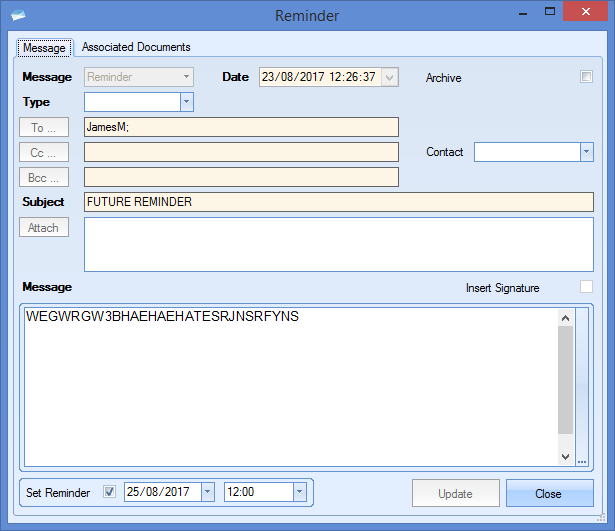Expand the reminder time 12:00 dropdown
This screenshot has width=615, height=531.
(299, 492)
